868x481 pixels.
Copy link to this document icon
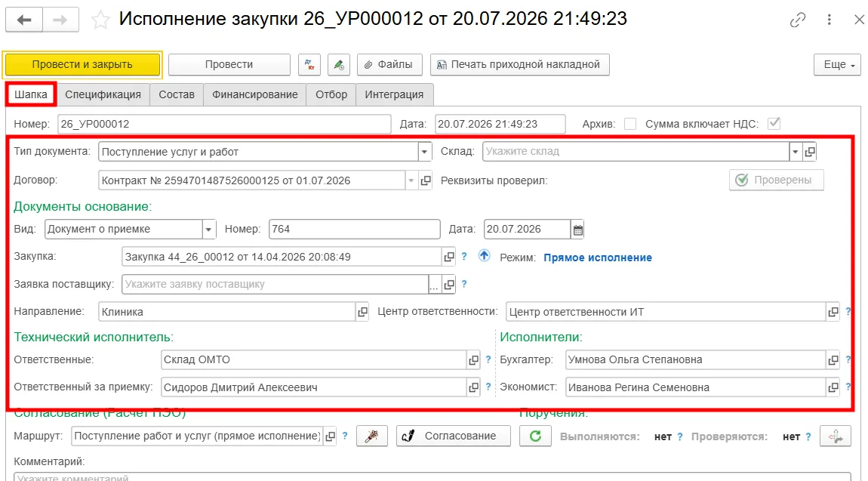pyautogui.click(x=798, y=20)
